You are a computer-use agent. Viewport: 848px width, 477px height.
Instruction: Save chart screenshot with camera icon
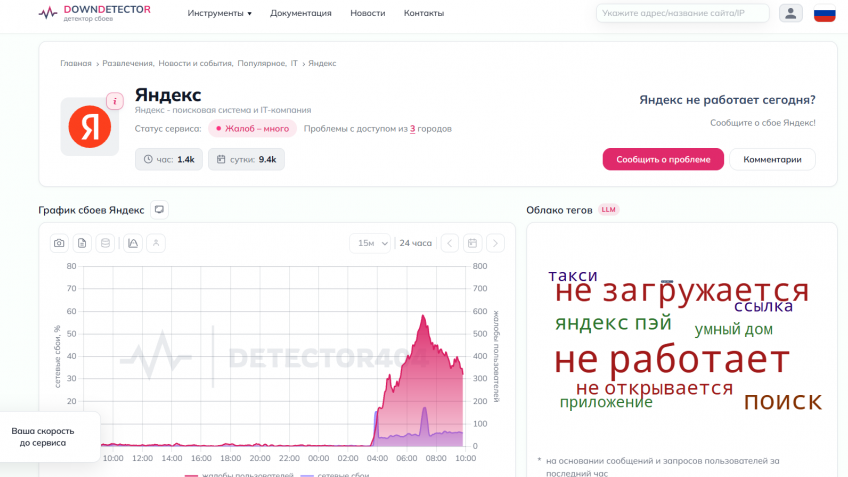click(x=59, y=243)
